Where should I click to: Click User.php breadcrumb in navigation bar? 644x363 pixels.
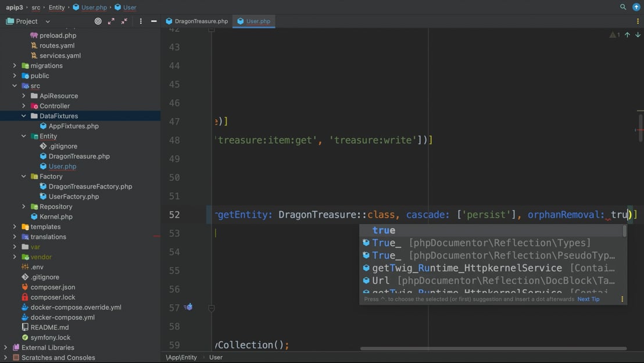pos(90,8)
